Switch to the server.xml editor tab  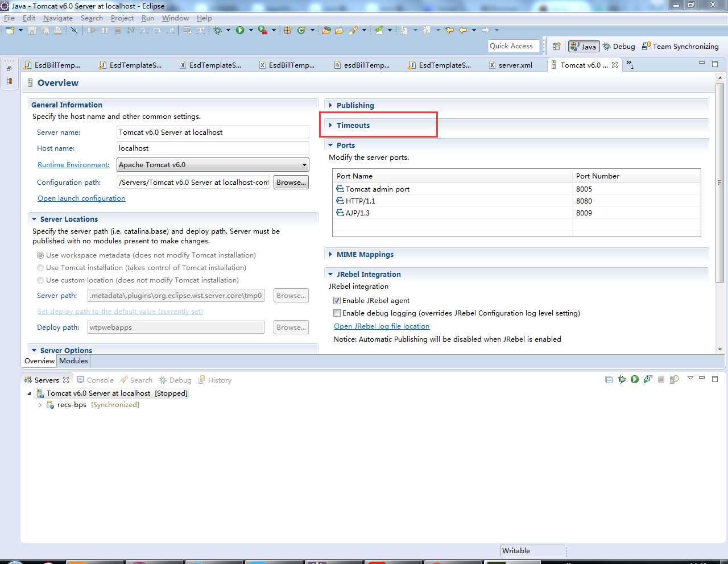(510, 65)
